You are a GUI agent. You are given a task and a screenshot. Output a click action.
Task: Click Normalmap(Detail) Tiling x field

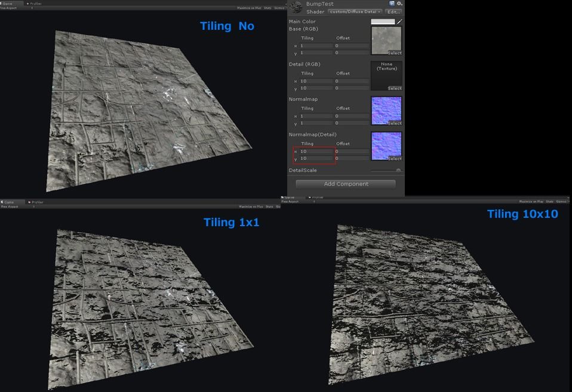coord(316,152)
